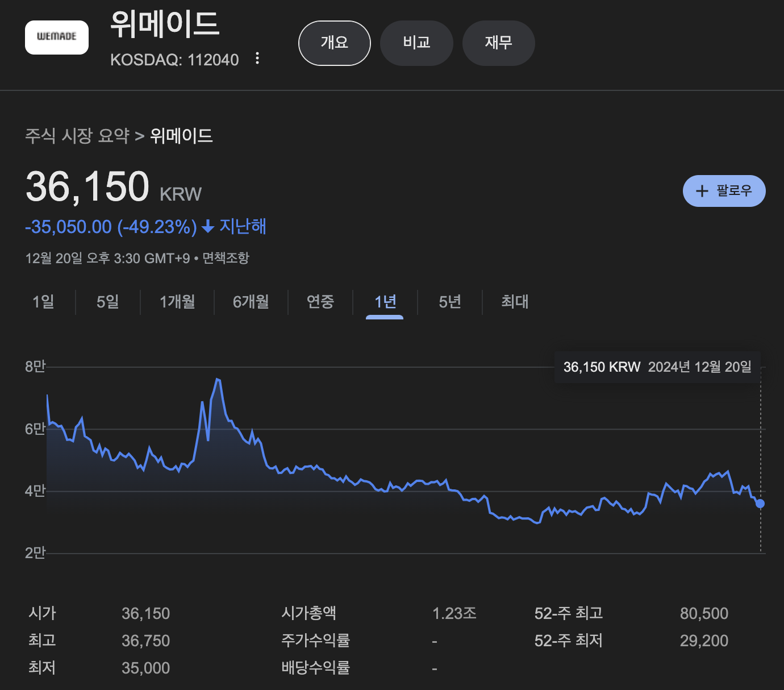Viewport: 784px width, 690px height.
Task: Switch to the 비교 compare tab
Action: pyautogui.click(x=416, y=43)
